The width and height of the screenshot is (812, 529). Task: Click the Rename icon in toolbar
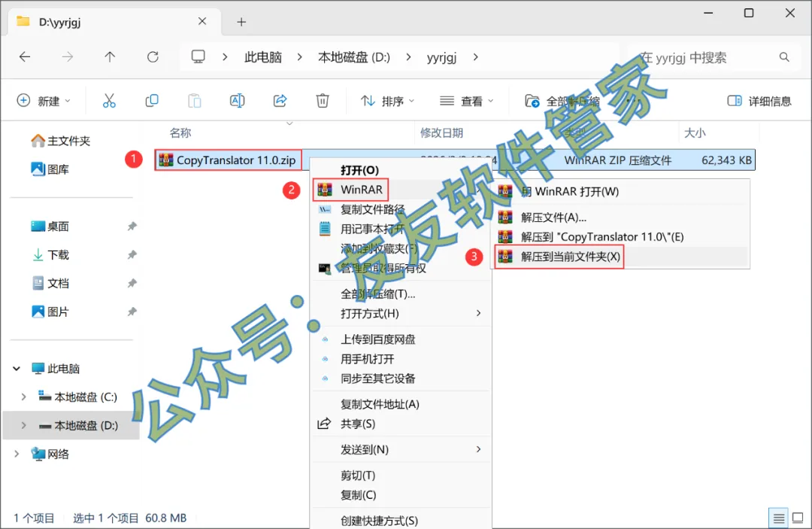(237, 101)
